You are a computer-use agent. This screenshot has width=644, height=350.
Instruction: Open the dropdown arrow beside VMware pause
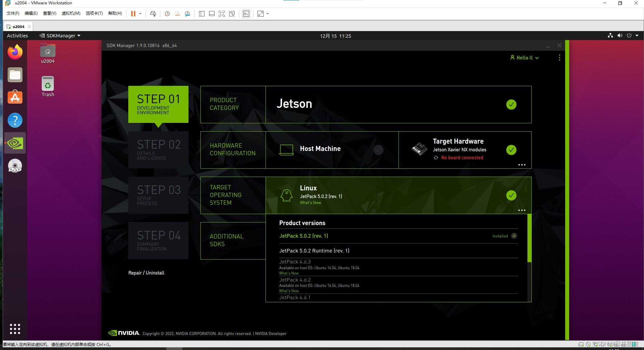[140, 14]
